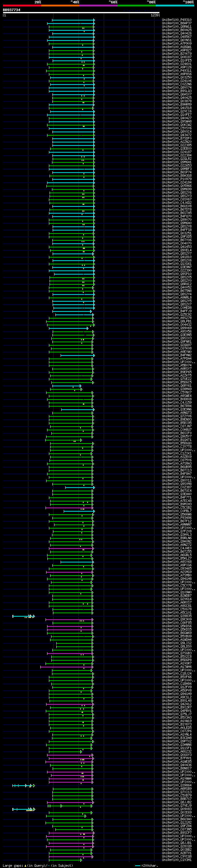Click the Large gaps legend text
Viewport: 197px width, 868px height.
(13, 866)
